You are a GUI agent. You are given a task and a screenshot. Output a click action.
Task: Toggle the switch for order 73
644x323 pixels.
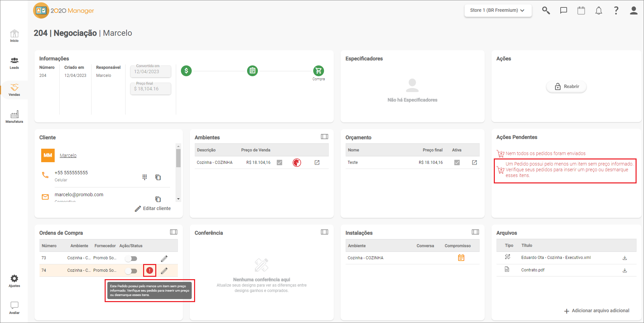click(x=131, y=259)
